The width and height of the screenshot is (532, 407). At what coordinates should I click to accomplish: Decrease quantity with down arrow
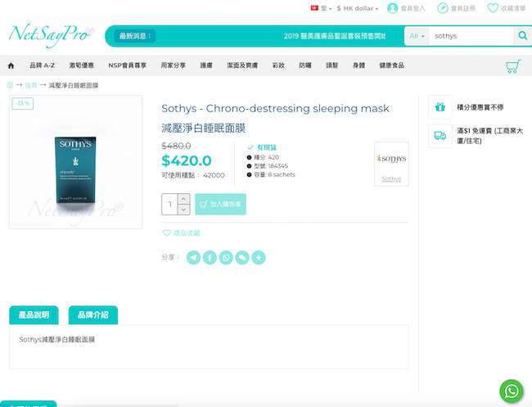point(183,210)
